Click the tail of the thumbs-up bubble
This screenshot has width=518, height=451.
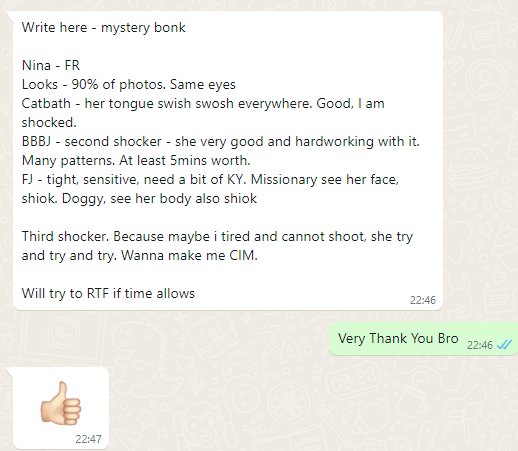point(10,372)
